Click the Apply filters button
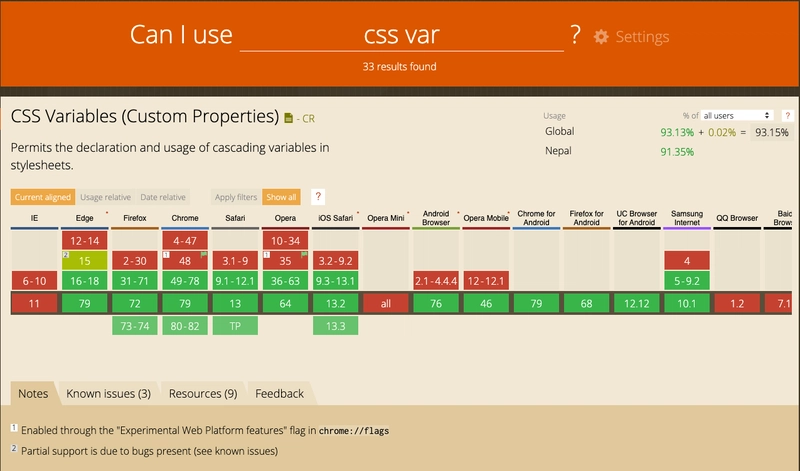Image resolution: width=800 pixels, height=471 pixels. pyautogui.click(x=236, y=197)
